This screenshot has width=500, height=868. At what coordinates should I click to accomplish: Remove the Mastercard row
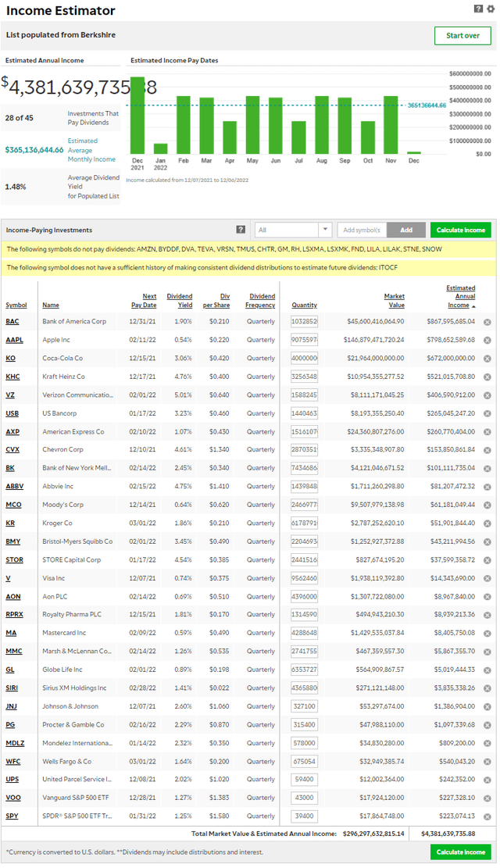coord(487,634)
